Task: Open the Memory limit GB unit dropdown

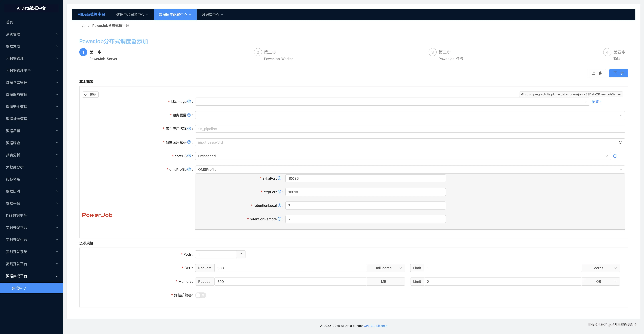Action: click(601, 282)
